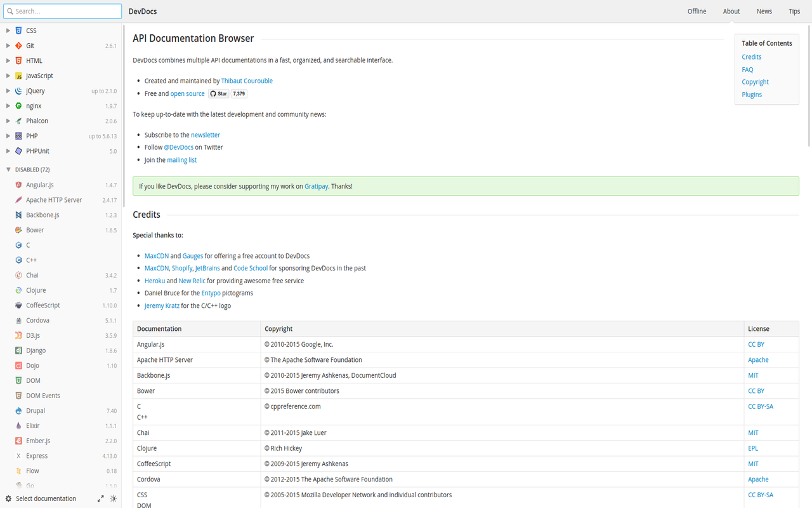
Task: Open the Offline menu item
Action: (x=697, y=11)
